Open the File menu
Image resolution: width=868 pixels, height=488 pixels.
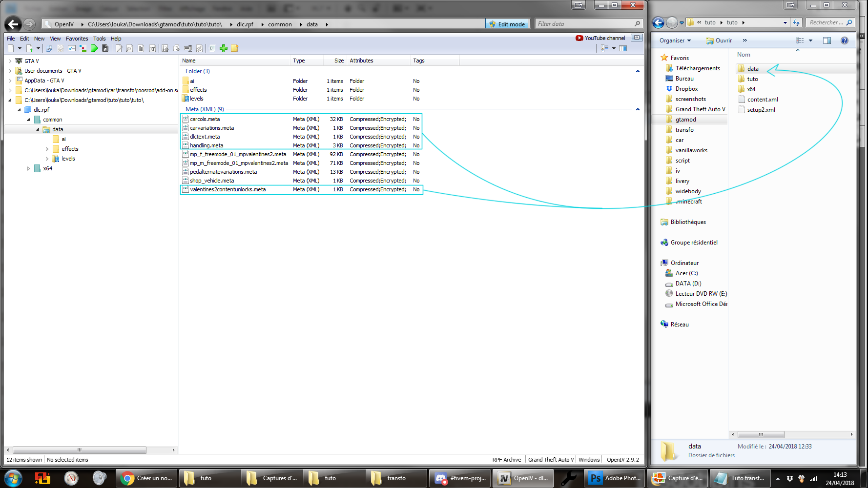click(11, 39)
